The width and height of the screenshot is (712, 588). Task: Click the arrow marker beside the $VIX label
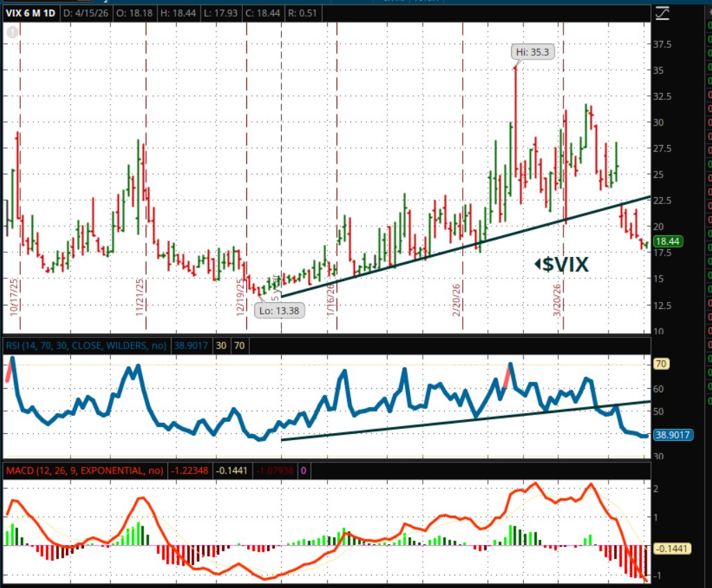tap(538, 264)
